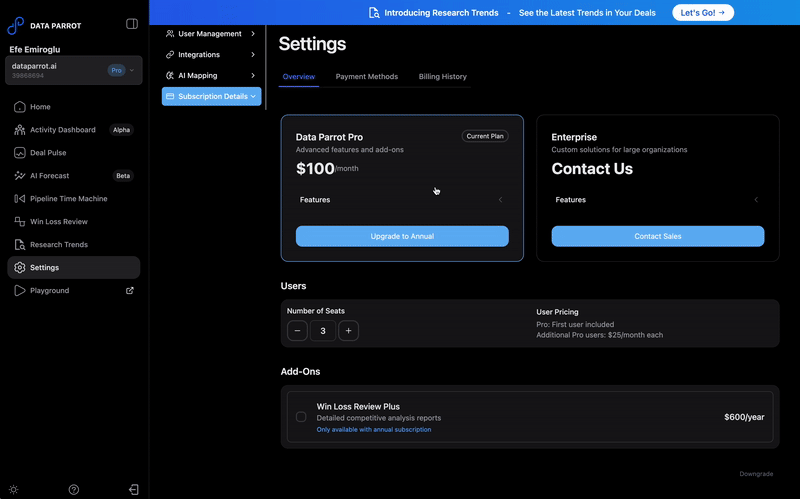Image resolution: width=800 pixels, height=499 pixels.
Task: Click the Subscription Details menu button
Action: click(x=211, y=96)
